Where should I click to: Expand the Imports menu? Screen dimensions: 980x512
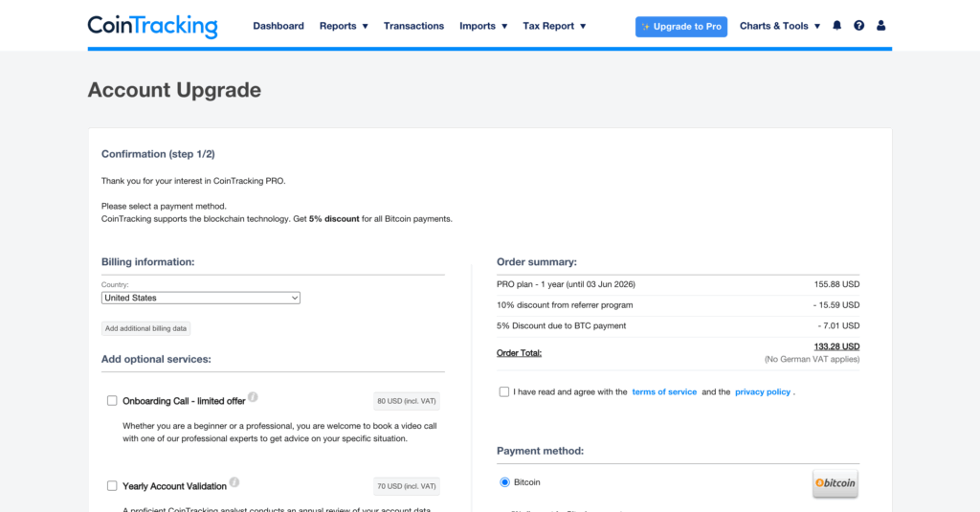483,26
